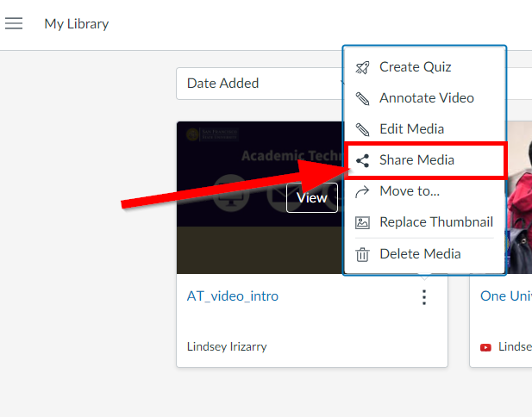Open the One Uni... media title link
The width and height of the screenshot is (532, 417).
[506, 296]
